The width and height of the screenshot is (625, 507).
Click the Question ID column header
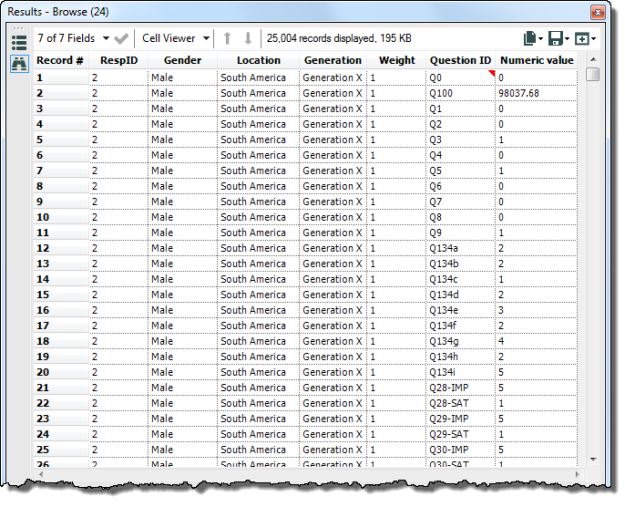coord(460,61)
